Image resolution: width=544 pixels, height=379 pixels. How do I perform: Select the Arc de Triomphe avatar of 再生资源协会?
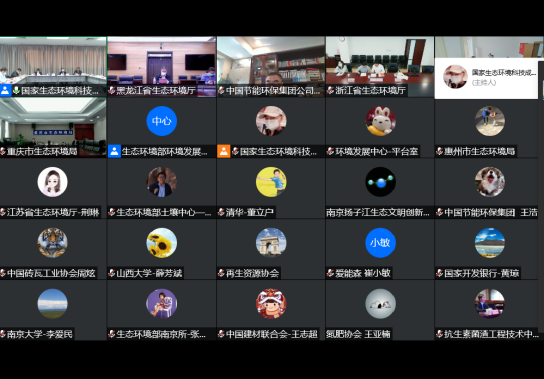click(271, 243)
